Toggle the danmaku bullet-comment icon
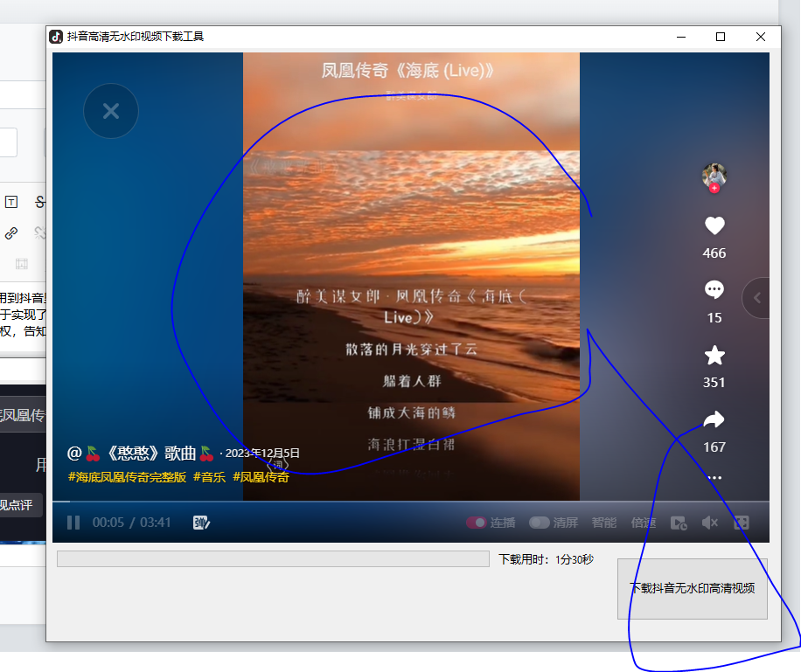 point(201,523)
